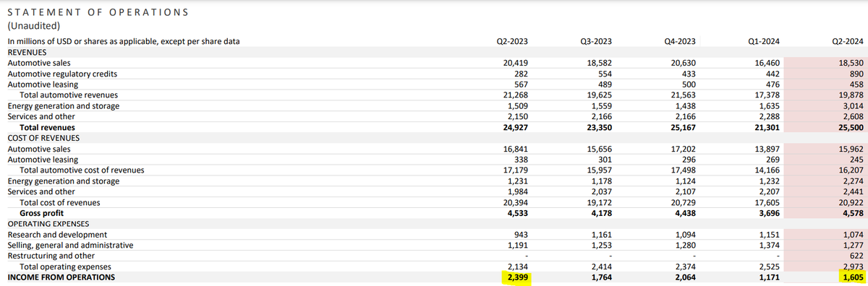868x286 pixels.
Task: Select the bold 'Gross profit' row label
Action: point(42,213)
